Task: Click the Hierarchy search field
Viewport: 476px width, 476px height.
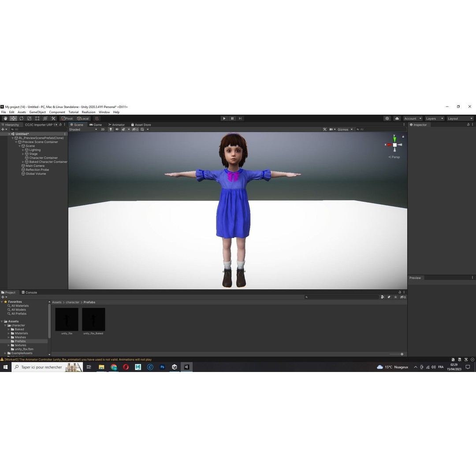Action: [x=38, y=129]
